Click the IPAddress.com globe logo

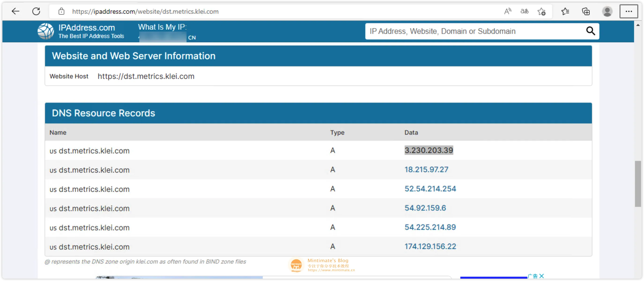46,31
